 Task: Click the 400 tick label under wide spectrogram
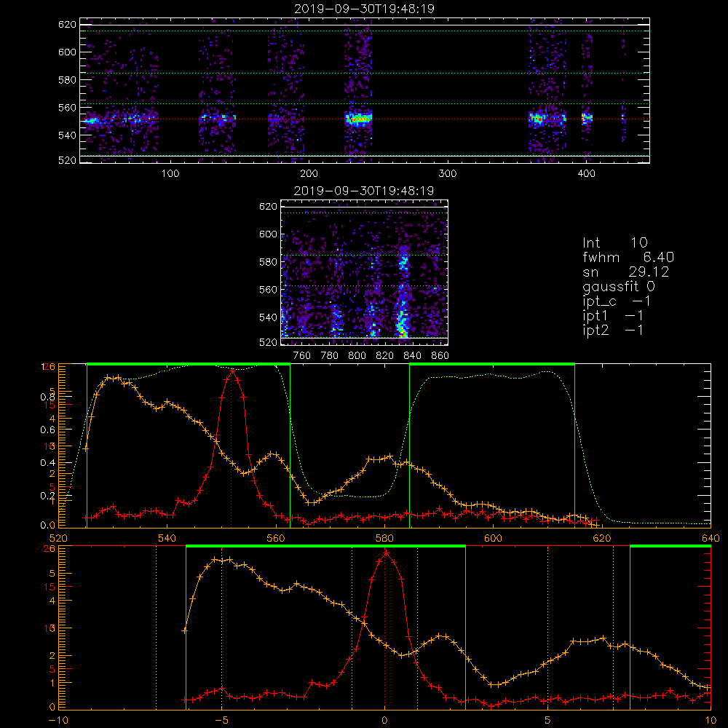pyautogui.click(x=586, y=174)
